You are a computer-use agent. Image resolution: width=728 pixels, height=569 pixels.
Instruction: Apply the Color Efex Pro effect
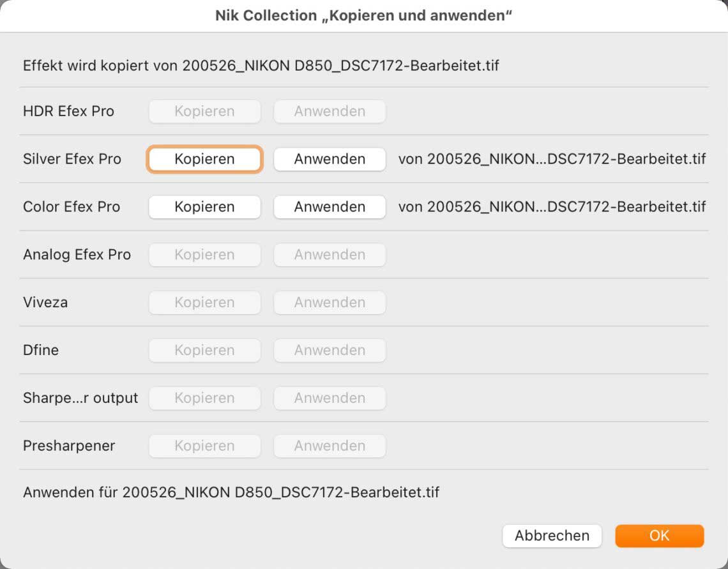click(x=330, y=207)
